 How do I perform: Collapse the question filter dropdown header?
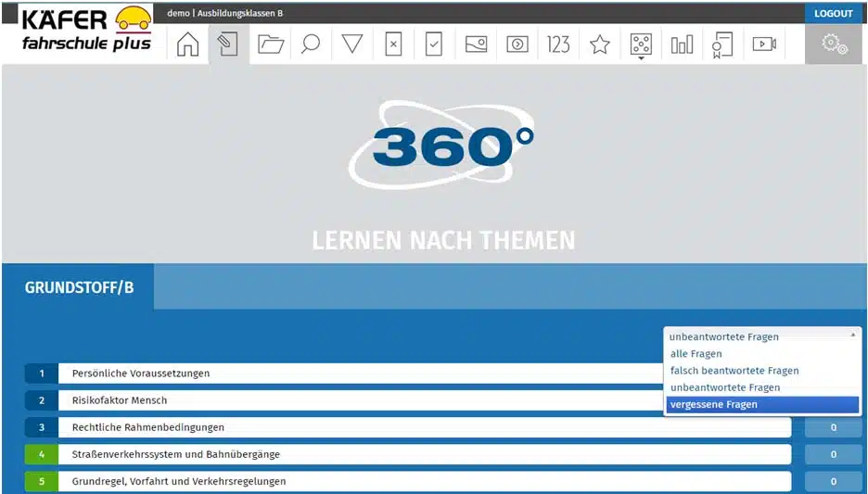(762, 336)
